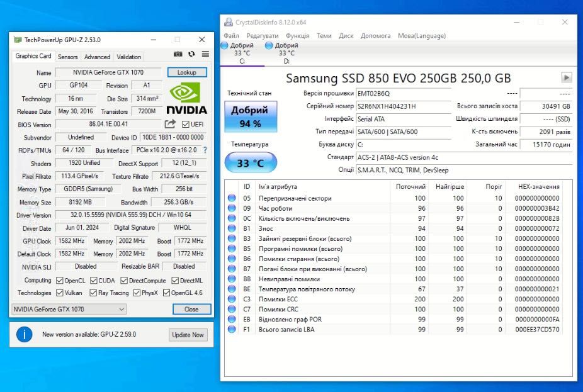Image resolution: width=583 pixels, height=392 pixels.
Task: Open the Допомога menu
Action: (375, 36)
